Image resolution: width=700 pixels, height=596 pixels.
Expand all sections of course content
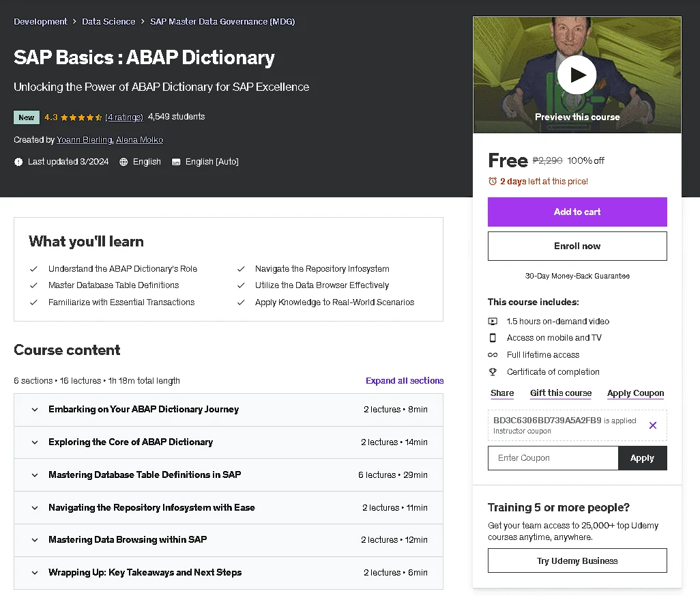pyautogui.click(x=405, y=381)
